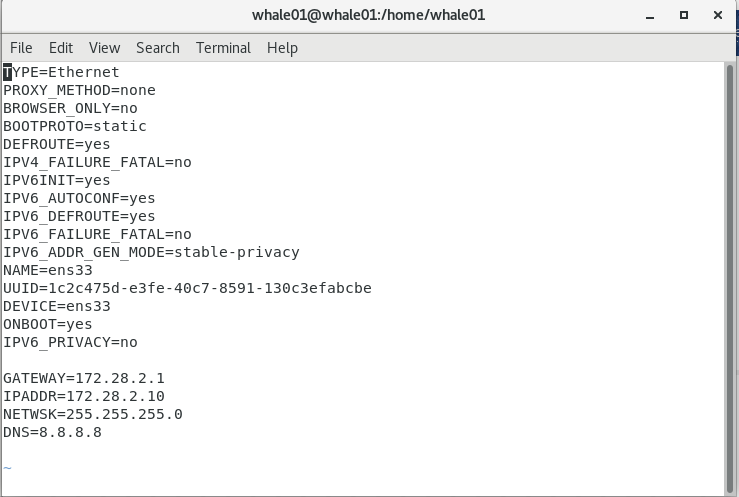Click the IPV6_PRIVACY=no line
Screen dimensions: 739x497
pos(70,342)
